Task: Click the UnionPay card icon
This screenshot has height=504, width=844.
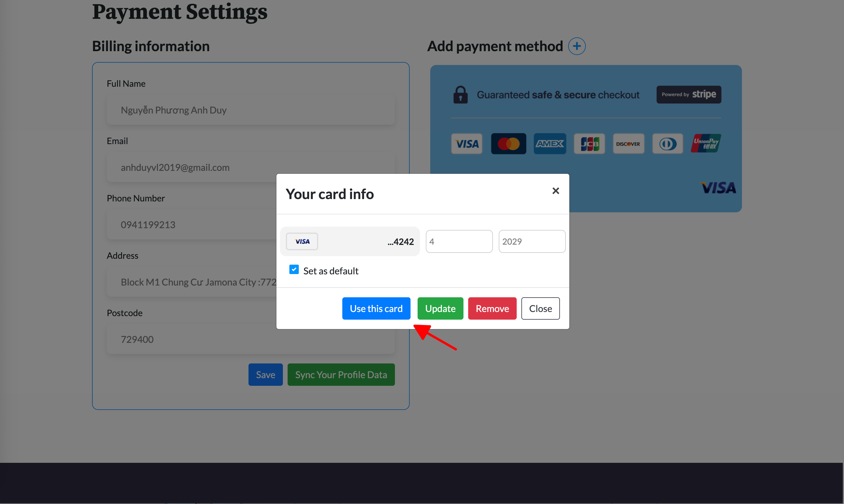Action: click(706, 143)
